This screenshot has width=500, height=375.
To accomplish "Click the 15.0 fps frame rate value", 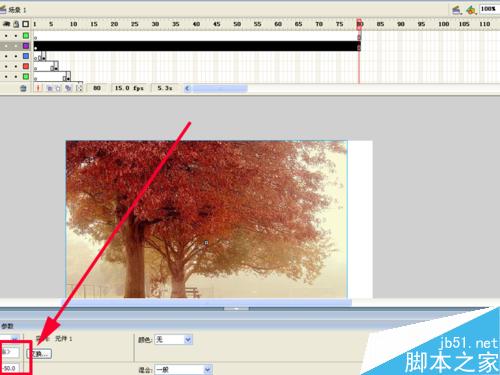I will 129,88.
